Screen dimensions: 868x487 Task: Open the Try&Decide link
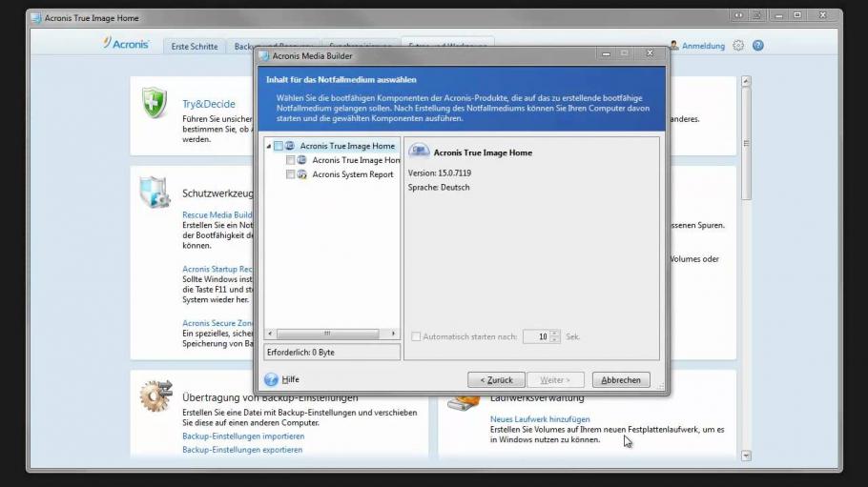209,104
